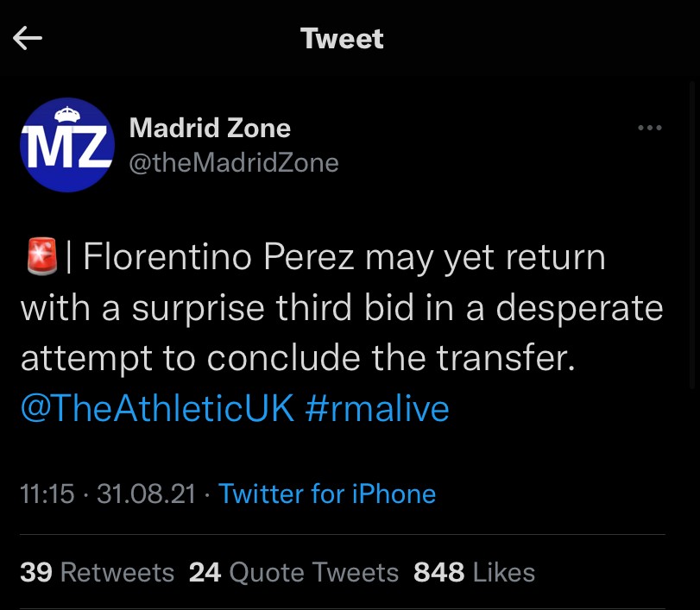View the 39 Retweets list
This screenshot has height=610, width=700.
(97, 572)
